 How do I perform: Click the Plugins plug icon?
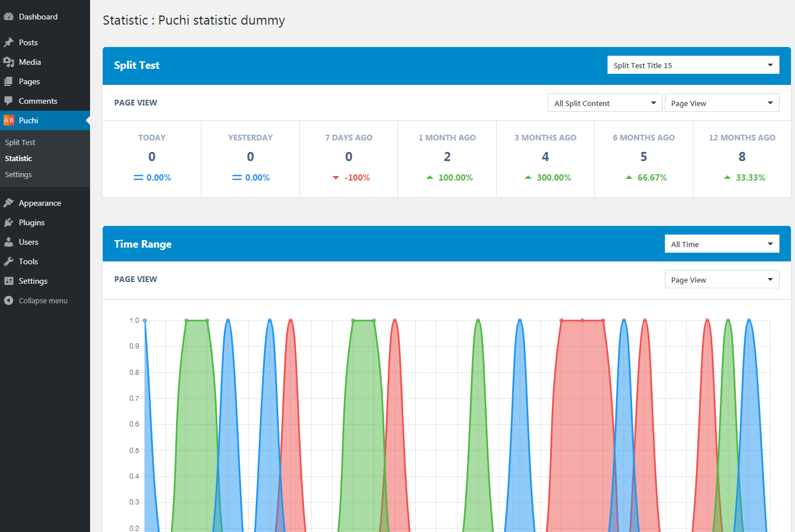pos(9,222)
